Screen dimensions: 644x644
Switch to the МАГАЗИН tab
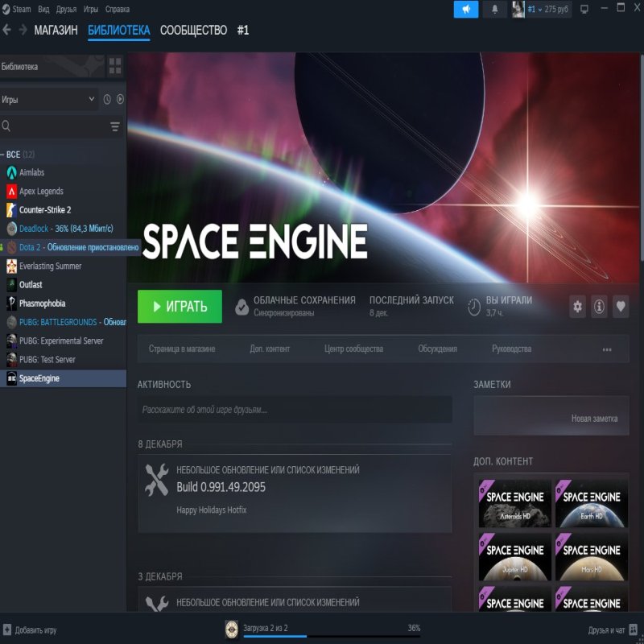click(x=56, y=30)
